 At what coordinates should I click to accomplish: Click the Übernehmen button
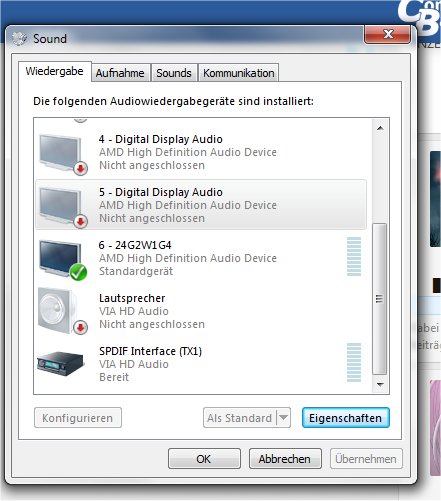coord(366,459)
